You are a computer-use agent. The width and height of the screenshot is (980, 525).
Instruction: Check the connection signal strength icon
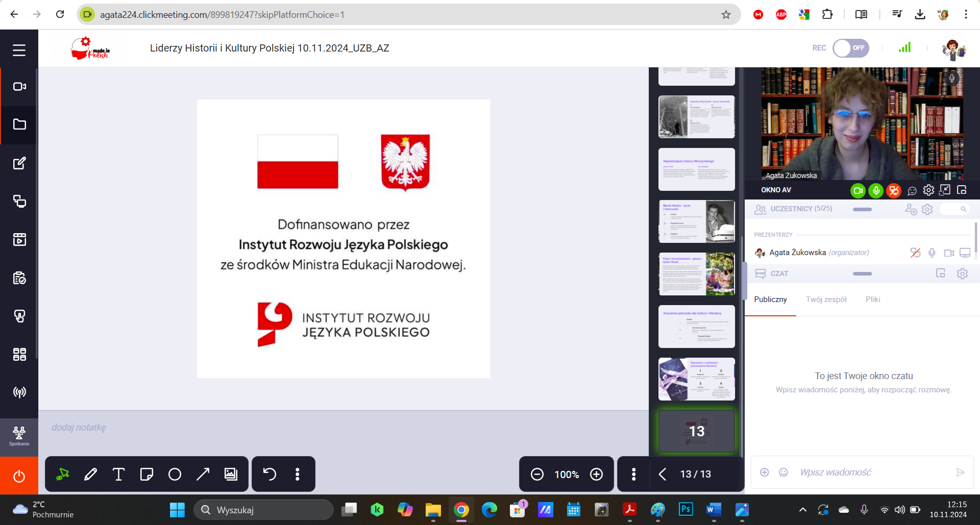tap(904, 47)
